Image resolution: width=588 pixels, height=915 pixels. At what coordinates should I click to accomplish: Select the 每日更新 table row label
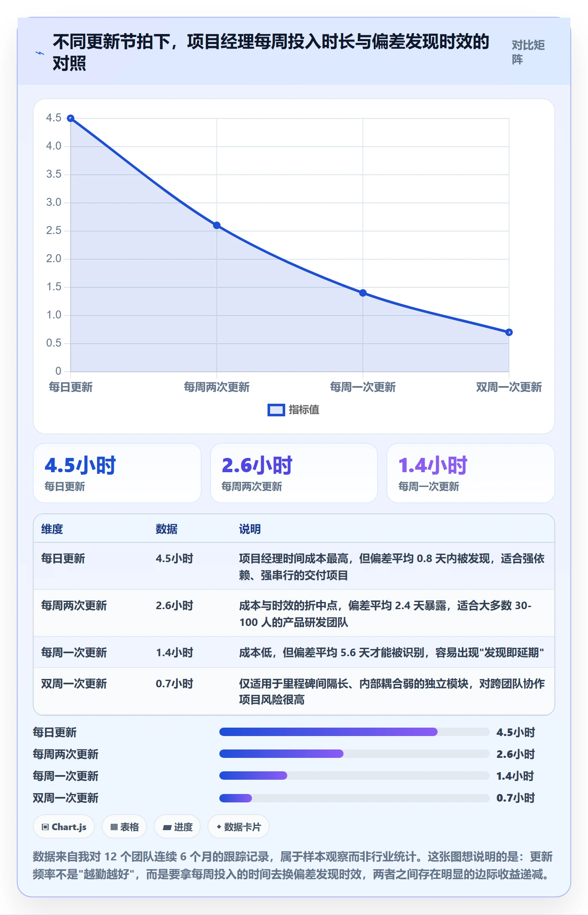(x=63, y=558)
